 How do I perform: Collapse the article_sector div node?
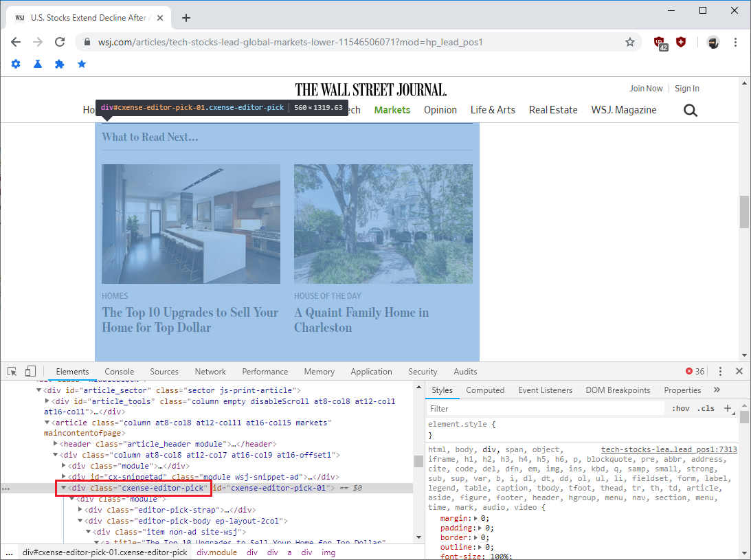coord(39,390)
